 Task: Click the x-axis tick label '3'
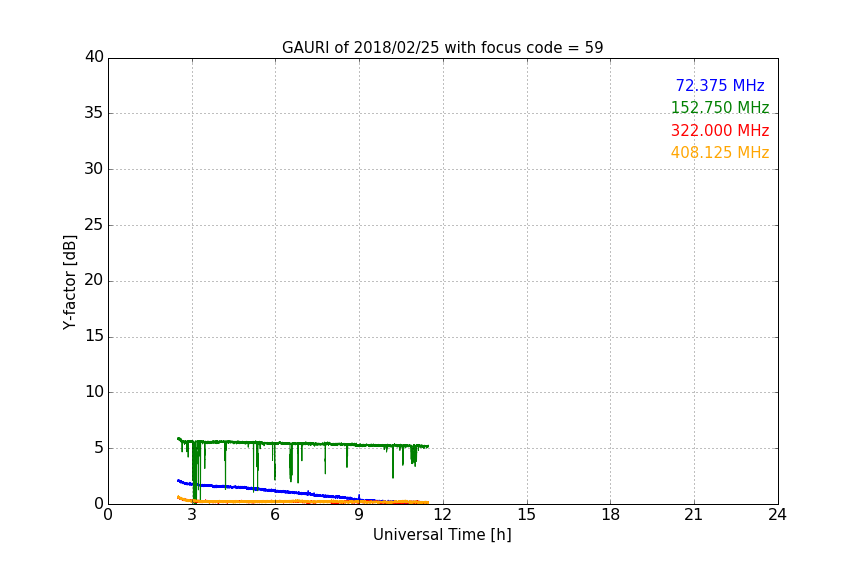(192, 515)
